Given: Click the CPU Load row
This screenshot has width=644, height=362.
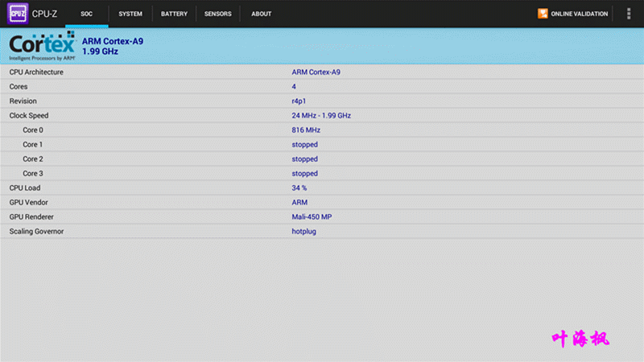Looking at the screenshot, I should [322, 188].
